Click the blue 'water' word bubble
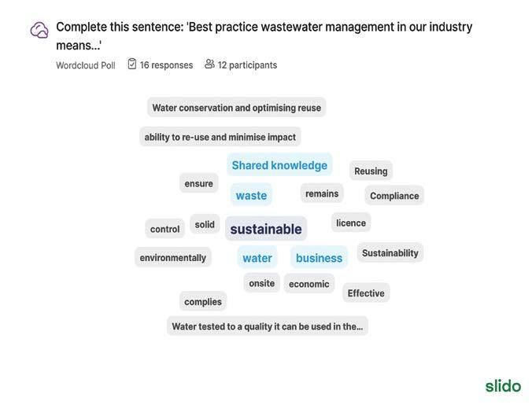Image resolution: width=532 pixels, height=405 pixels. click(x=257, y=258)
